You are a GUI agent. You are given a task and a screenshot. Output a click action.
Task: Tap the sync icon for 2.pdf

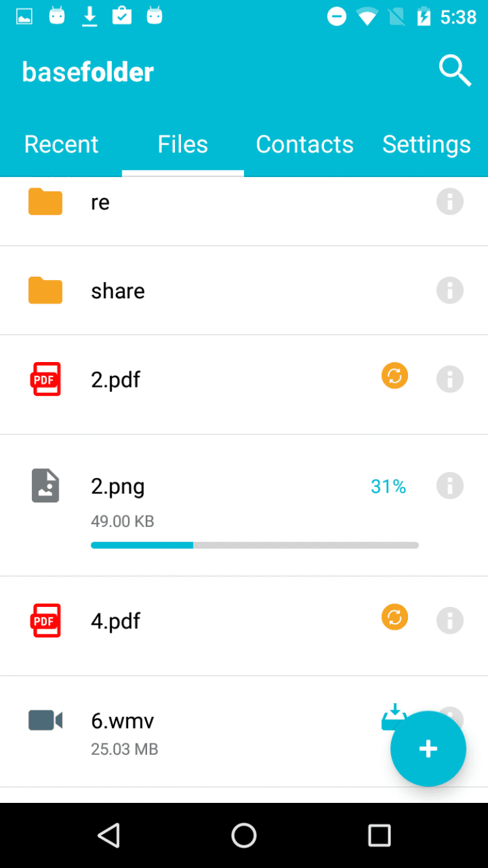click(394, 376)
